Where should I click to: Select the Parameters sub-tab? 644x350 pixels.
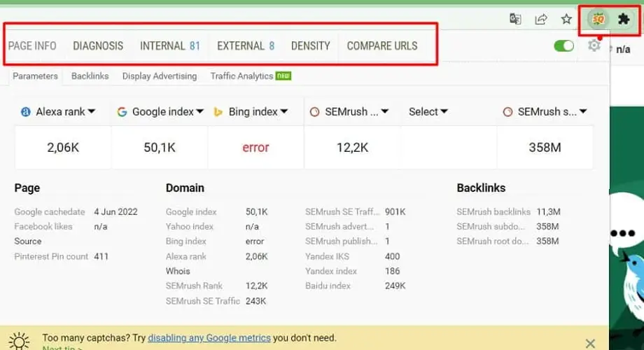[35, 76]
